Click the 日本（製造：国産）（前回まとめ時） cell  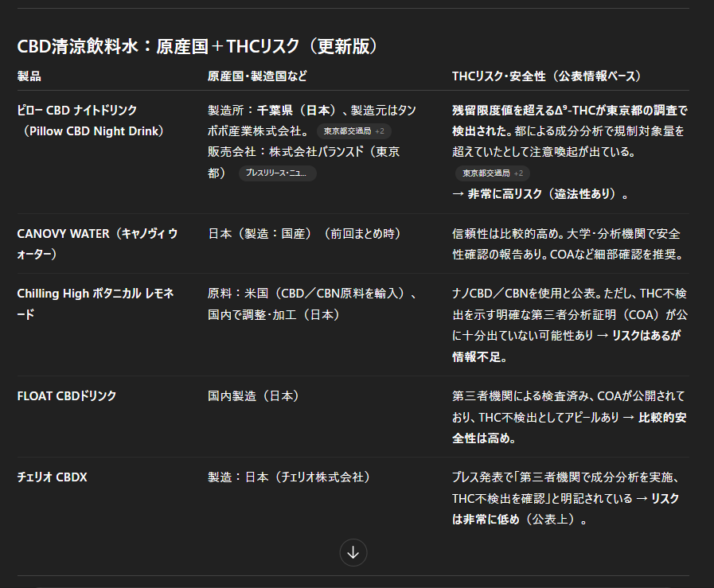tap(304, 233)
